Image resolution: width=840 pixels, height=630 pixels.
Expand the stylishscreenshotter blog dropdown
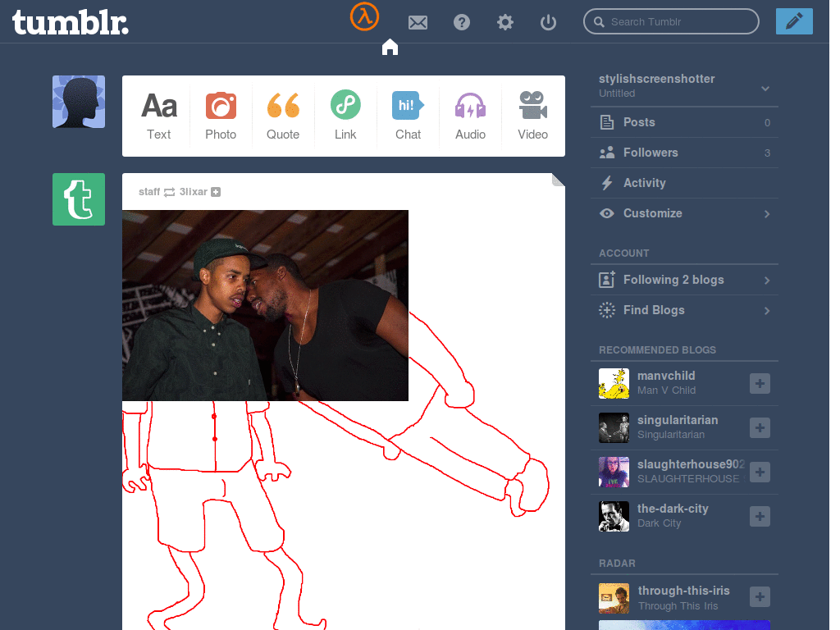(x=765, y=89)
